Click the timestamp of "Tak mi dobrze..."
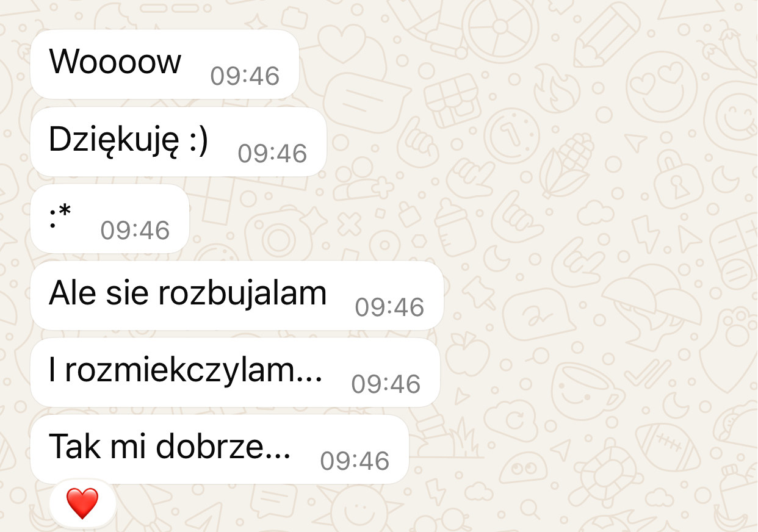 click(x=355, y=461)
